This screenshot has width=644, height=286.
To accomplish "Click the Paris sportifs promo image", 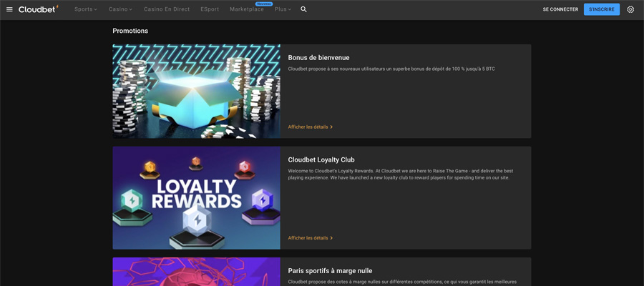I will click(196, 272).
